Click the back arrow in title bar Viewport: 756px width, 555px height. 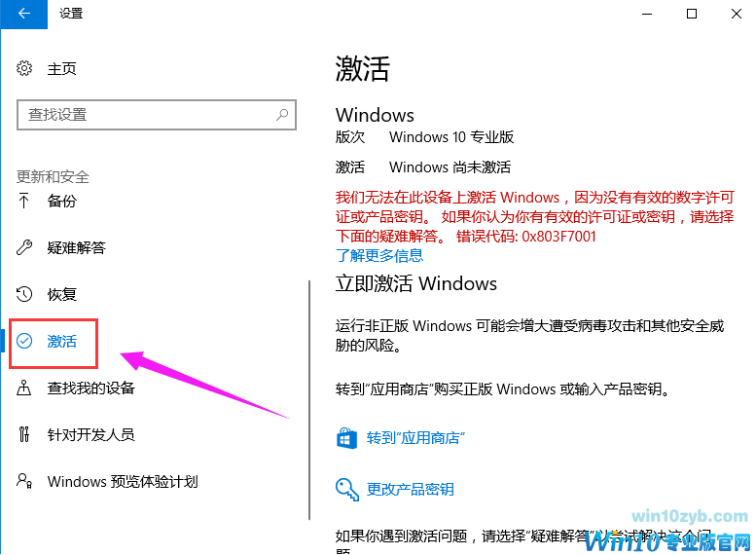coord(23,14)
